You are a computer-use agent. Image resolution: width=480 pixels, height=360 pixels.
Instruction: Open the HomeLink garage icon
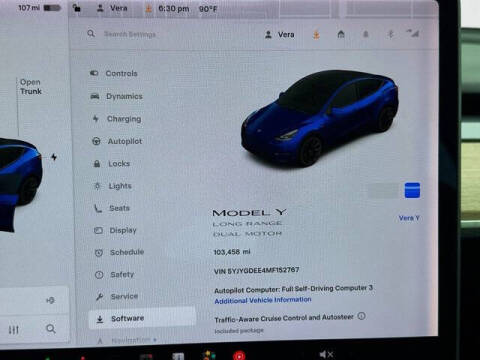click(x=341, y=34)
